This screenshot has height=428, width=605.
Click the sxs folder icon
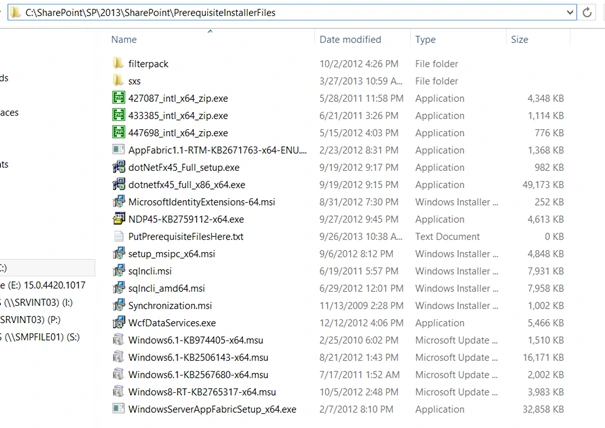tap(118, 81)
